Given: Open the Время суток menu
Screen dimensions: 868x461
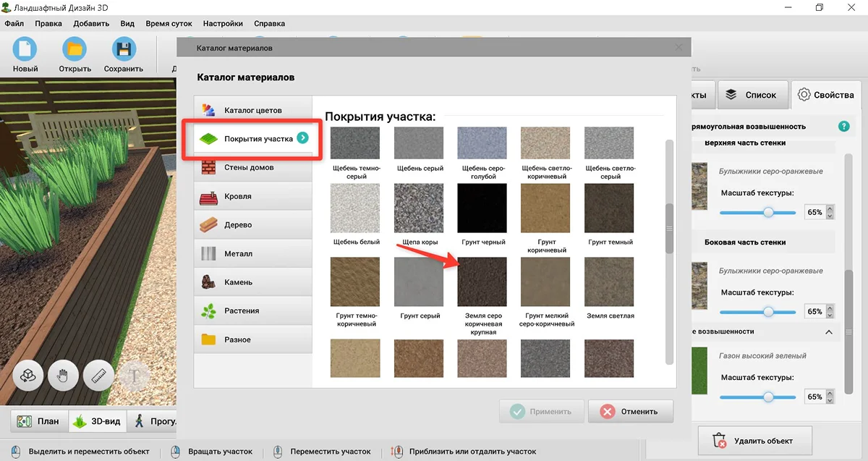Looking at the screenshot, I should (169, 23).
